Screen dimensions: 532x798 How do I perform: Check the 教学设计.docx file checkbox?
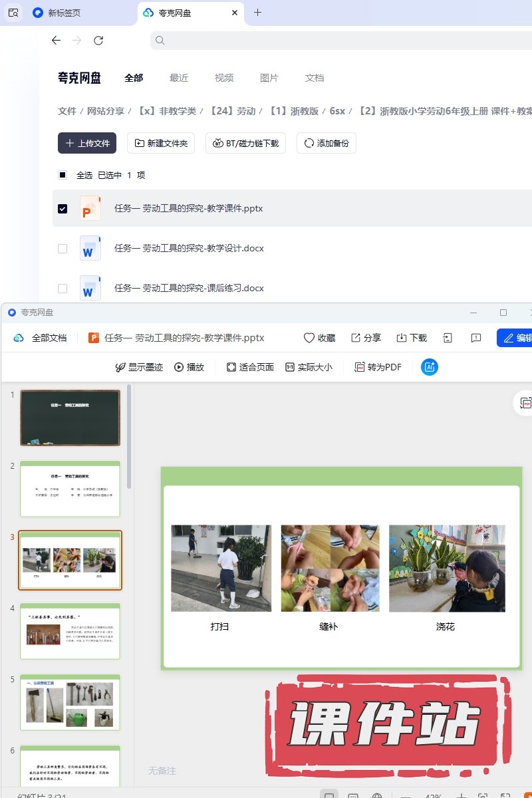click(63, 249)
